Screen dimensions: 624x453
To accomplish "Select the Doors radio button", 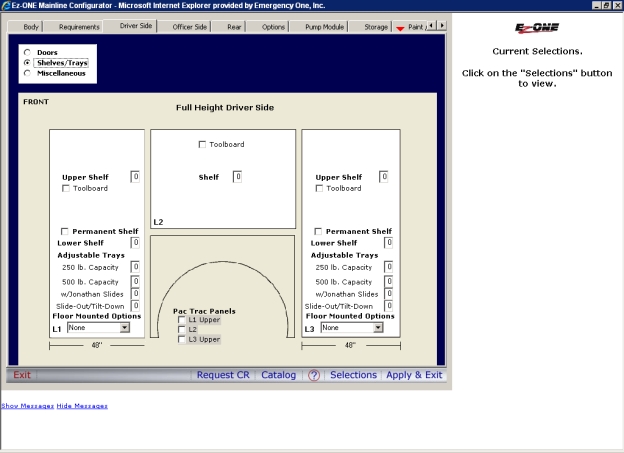I will coord(27,52).
